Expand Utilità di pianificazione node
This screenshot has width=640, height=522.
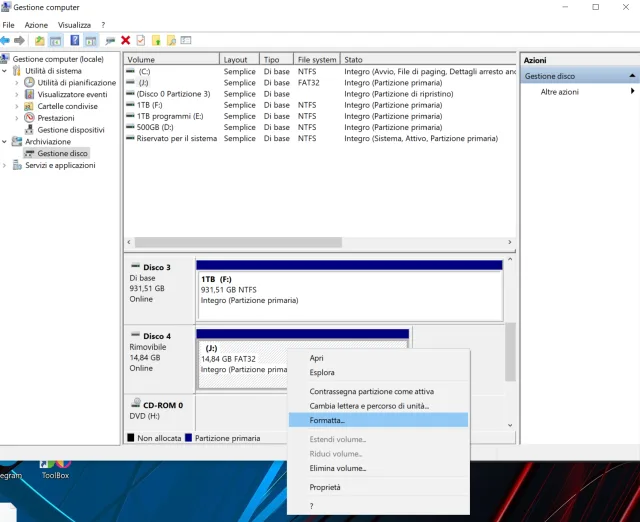(17, 83)
